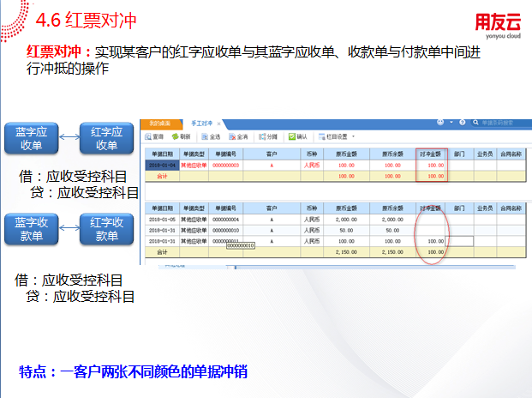Click the 查询 (query) toolbar icon

(x=148, y=137)
